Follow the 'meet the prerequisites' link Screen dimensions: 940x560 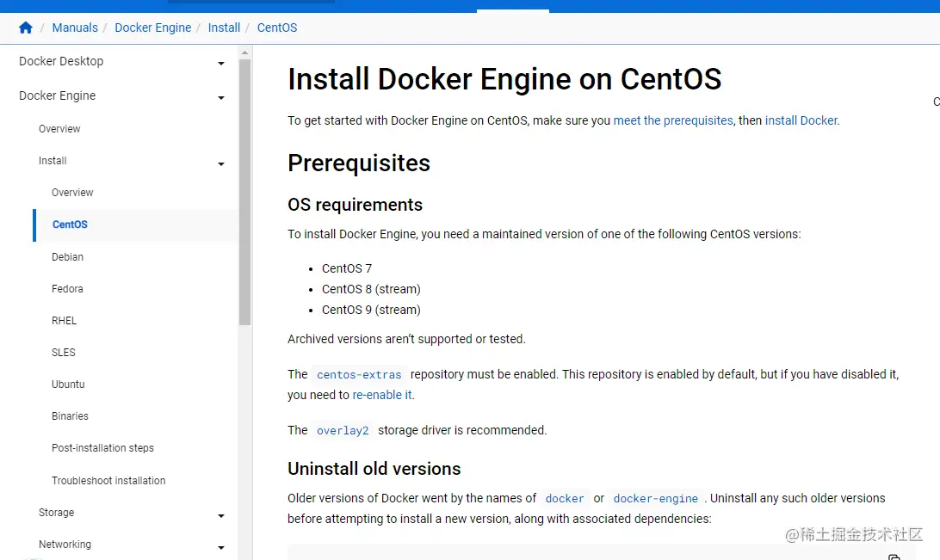[673, 120]
